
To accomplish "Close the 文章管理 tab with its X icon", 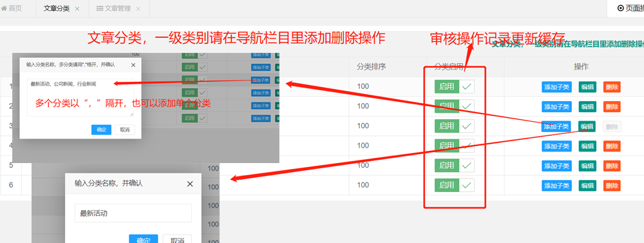I will pos(138,8).
